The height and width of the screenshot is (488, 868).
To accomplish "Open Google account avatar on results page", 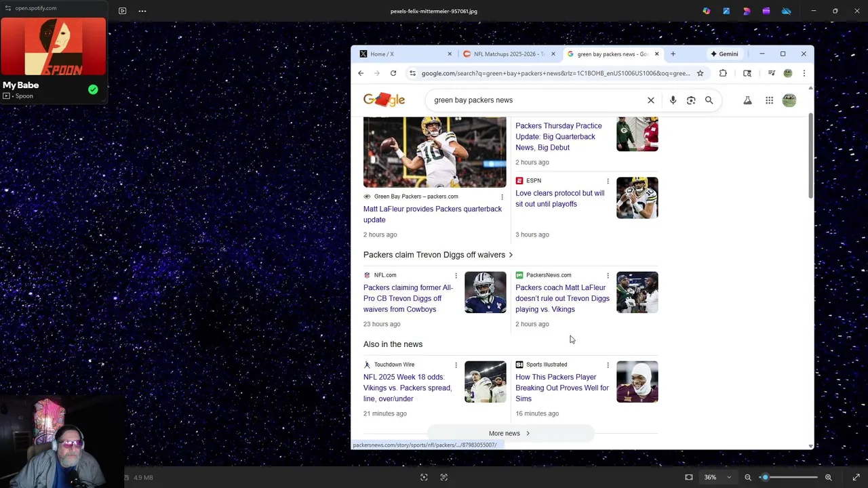I will (789, 100).
